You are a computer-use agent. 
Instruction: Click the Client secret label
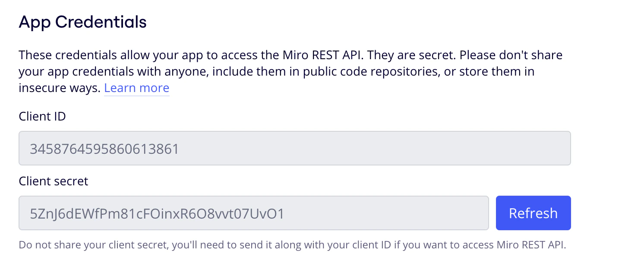click(x=53, y=181)
